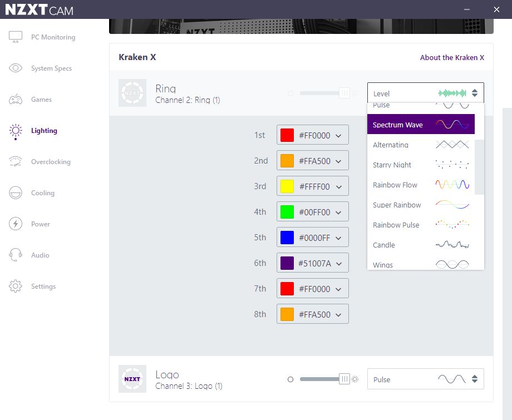This screenshot has width=512, height=420.
Task: Open 8th color #FFA500 dropdown
Action: [313, 314]
